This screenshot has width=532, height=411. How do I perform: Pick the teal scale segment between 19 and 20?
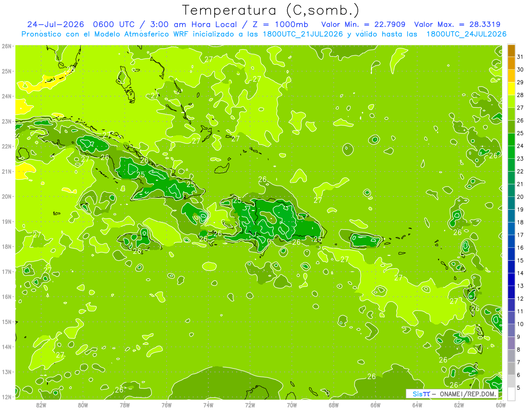511,203
